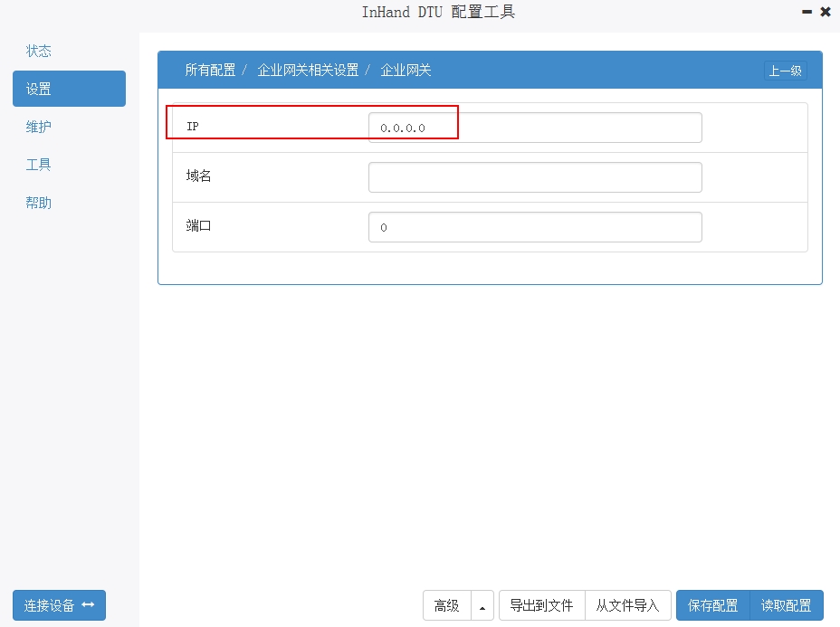Read device config via 读取配置

tap(786, 605)
